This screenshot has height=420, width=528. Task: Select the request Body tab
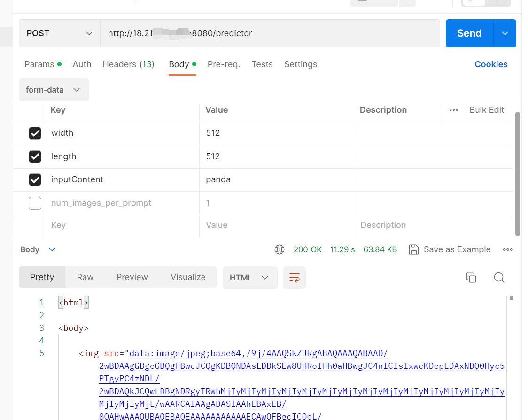[x=183, y=64]
